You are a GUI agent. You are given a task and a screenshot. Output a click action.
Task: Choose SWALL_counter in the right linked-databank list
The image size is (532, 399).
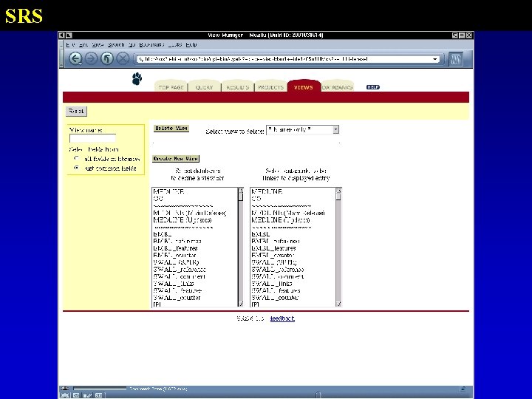[275, 298]
